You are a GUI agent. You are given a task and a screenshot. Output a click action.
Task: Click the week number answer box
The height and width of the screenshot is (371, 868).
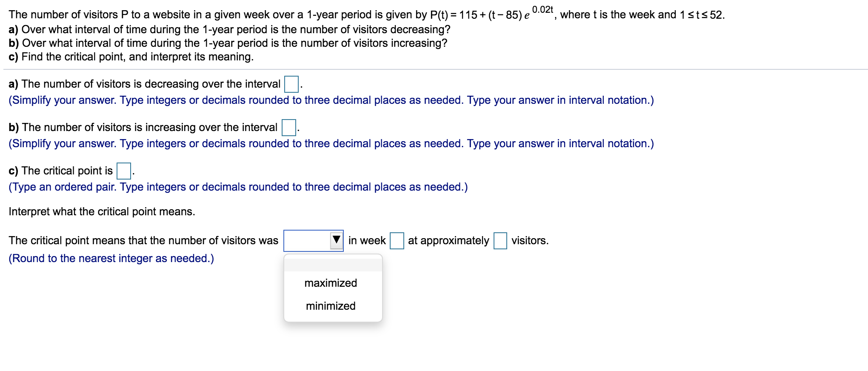tap(397, 240)
